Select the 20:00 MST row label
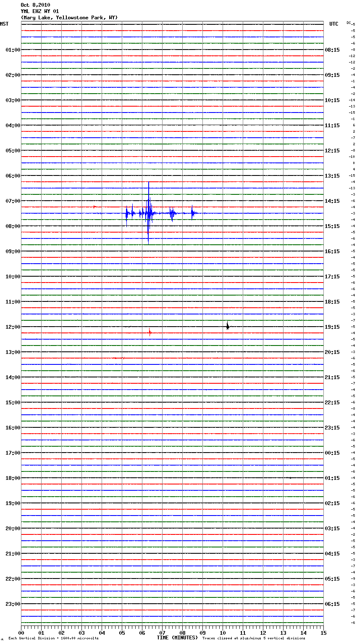 click(x=13, y=529)
